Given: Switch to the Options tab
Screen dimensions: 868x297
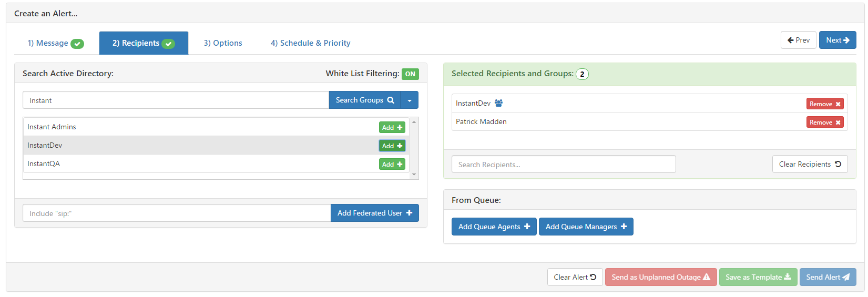Looking at the screenshot, I should tap(223, 43).
